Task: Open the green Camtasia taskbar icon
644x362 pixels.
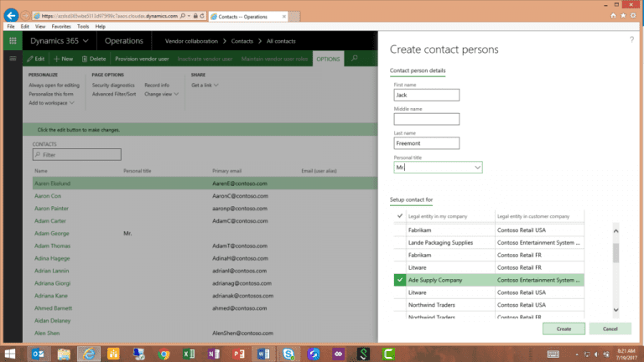Action: [388, 354]
